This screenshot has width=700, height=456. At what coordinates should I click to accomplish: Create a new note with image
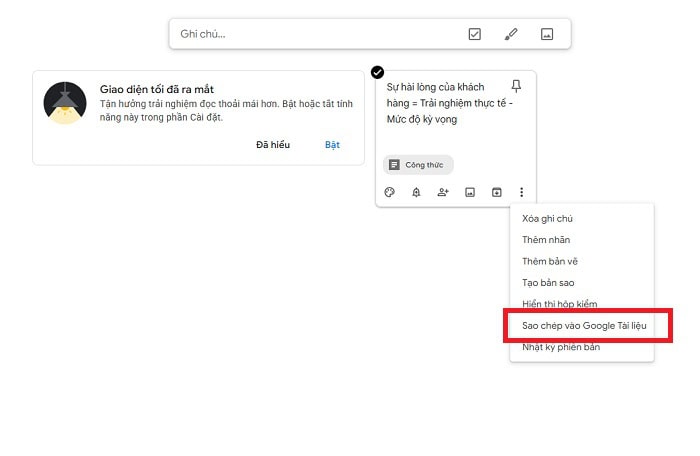tap(547, 34)
